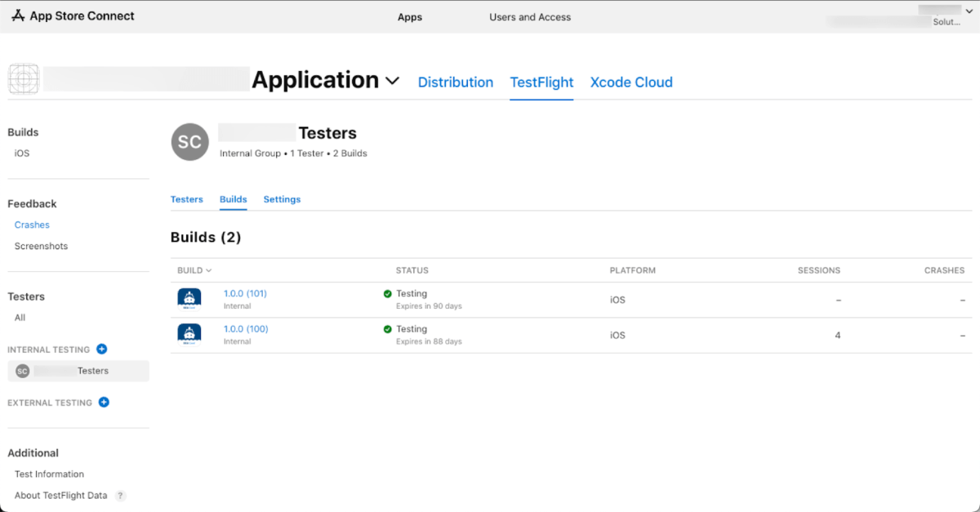This screenshot has height=512, width=980.
Task: Click the PLATFORM column header
Action: pyautogui.click(x=633, y=270)
